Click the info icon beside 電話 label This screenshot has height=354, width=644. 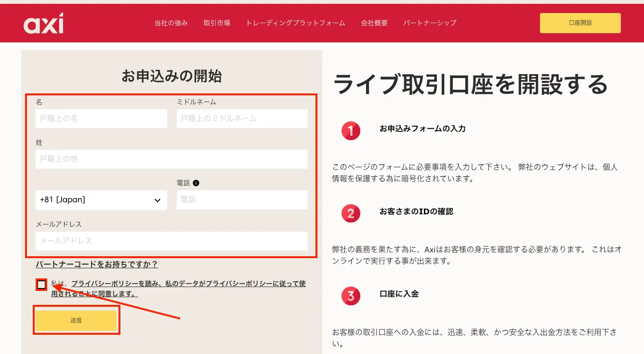(196, 183)
